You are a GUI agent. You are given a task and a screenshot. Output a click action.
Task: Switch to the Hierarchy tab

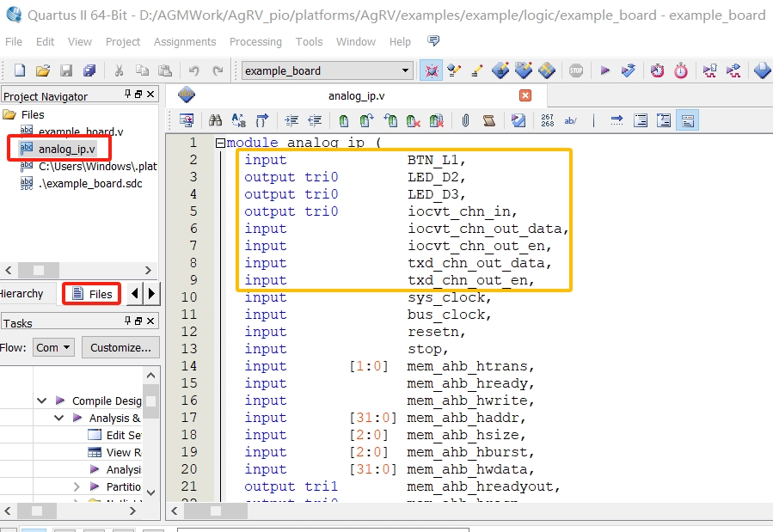[22, 294]
